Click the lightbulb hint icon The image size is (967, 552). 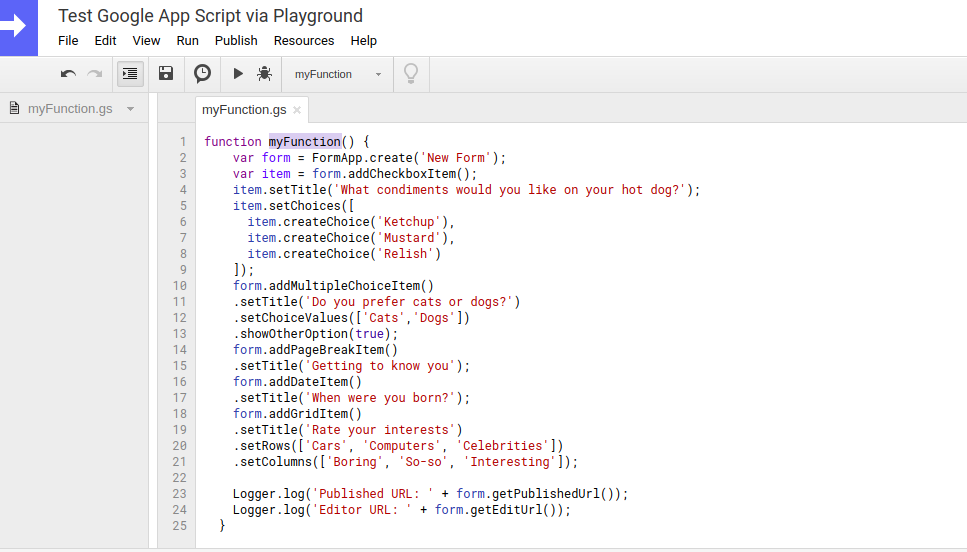[x=411, y=73]
